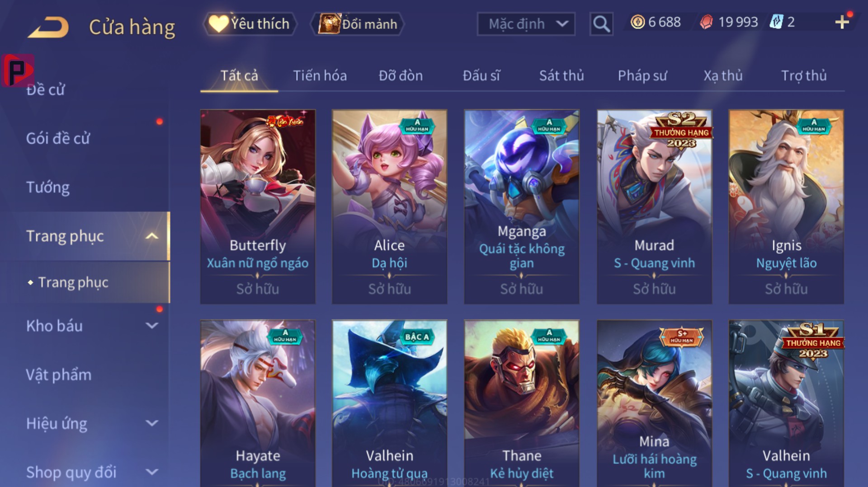Collapse the Trang phục sidebar section
Image resolution: width=868 pixels, height=487 pixels.
pos(152,236)
